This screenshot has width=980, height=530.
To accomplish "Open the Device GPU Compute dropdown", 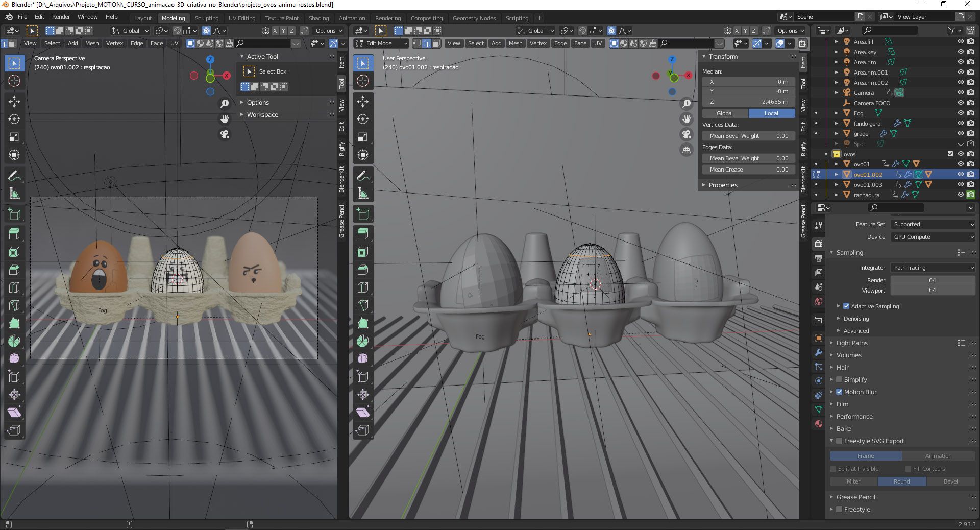I will 933,237.
